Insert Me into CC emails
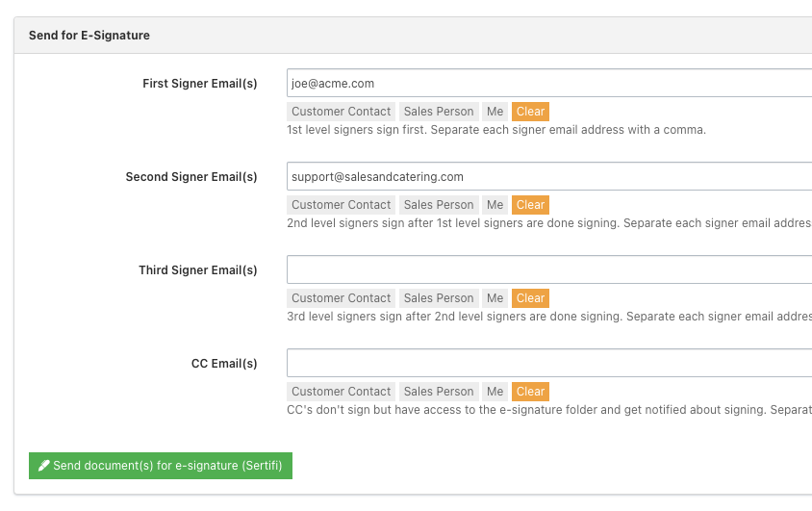The height and width of the screenshot is (511, 812). pos(495,392)
